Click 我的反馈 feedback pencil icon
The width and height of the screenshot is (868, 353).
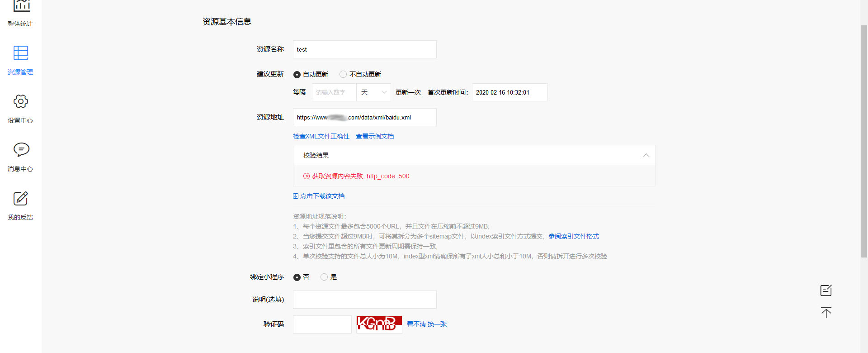[x=21, y=198]
